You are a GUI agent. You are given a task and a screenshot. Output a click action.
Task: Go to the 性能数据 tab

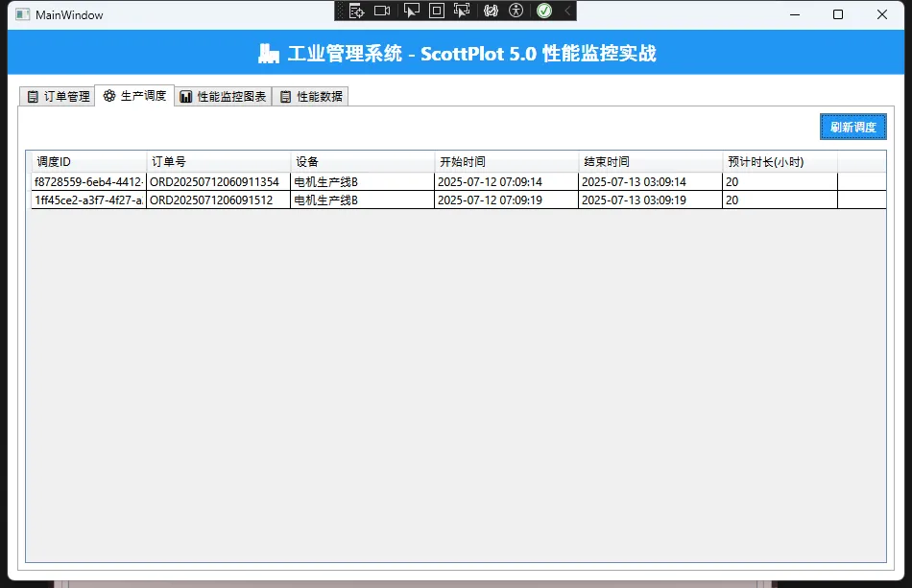pos(311,97)
